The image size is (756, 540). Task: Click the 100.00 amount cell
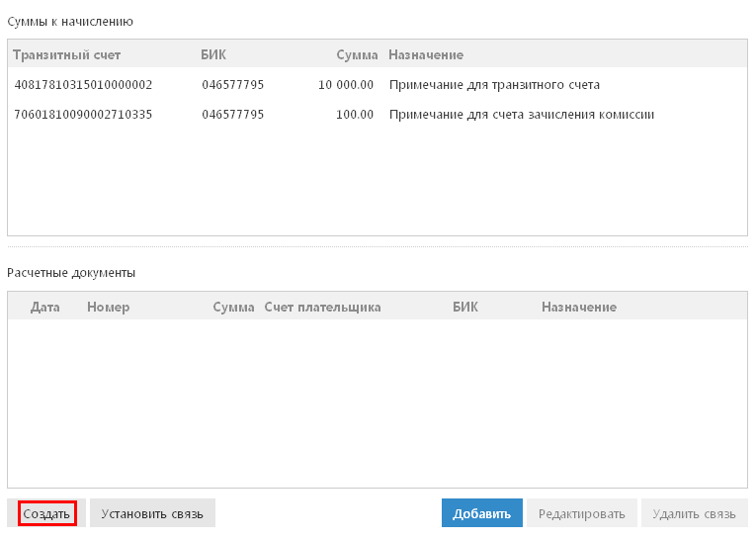coord(355,115)
